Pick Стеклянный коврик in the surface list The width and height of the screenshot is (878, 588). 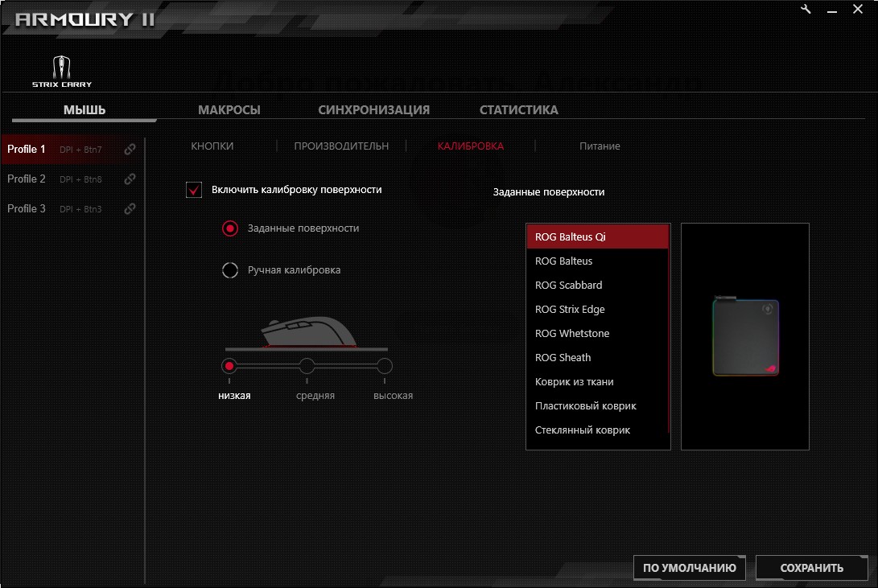[x=583, y=430]
